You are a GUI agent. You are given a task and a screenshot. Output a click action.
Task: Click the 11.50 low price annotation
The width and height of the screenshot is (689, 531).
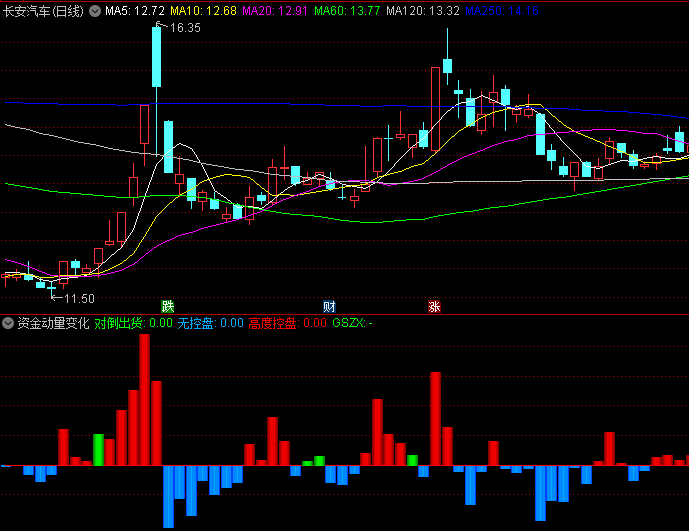click(x=79, y=299)
